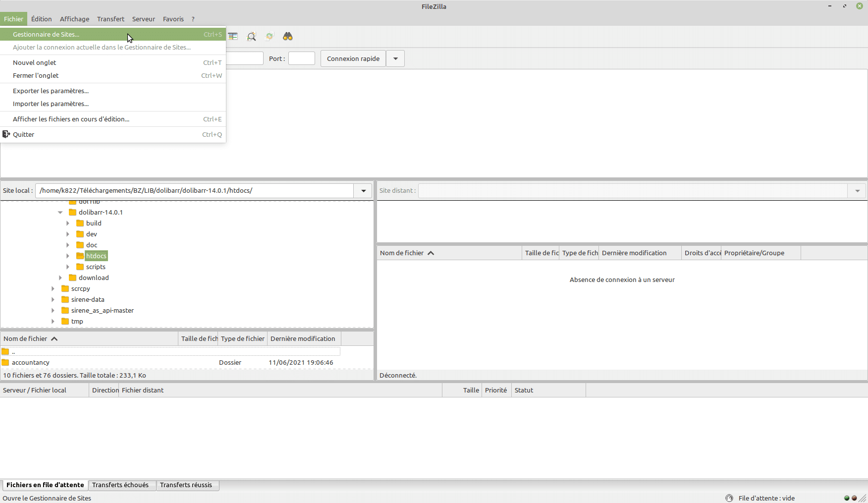Image resolution: width=868 pixels, height=503 pixels.
Task: Click the colored table-rows toolbar icon
Action: point(233,36)
